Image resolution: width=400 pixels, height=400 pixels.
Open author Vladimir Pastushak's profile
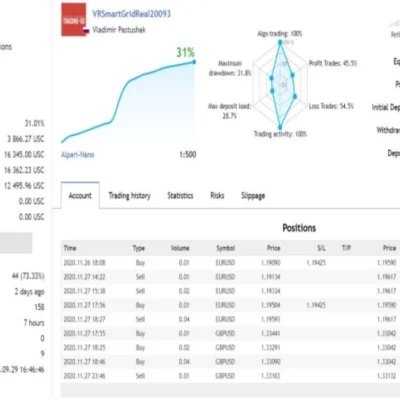[x=119, y=30]
